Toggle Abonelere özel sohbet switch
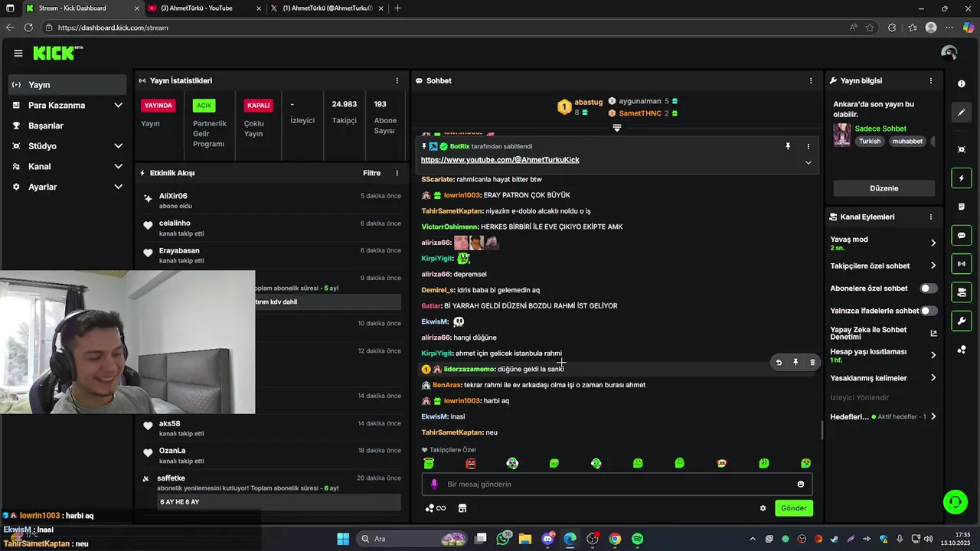 (929, 289)
